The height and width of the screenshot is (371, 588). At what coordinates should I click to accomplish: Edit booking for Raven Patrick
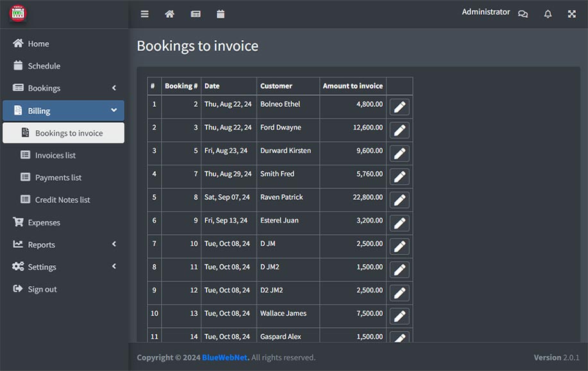[x=399, y=200]
